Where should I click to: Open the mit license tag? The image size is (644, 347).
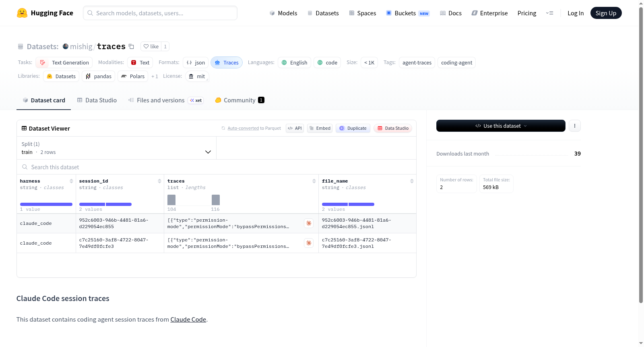tap(197, 76)
